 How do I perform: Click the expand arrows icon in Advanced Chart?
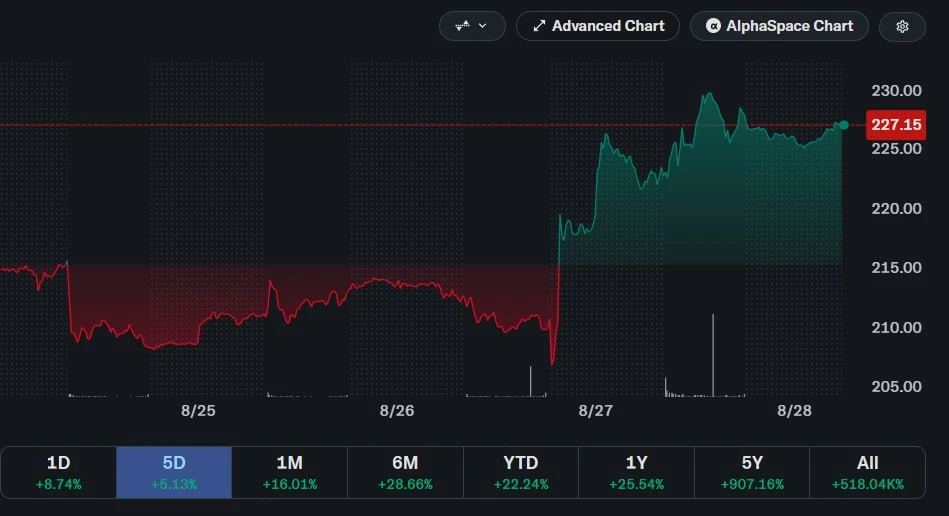point(539,26)
